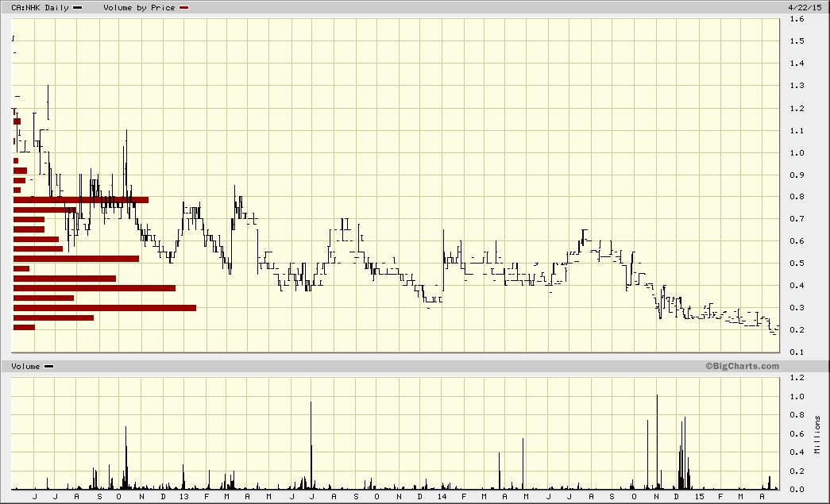Select the Volume by Price legend text

(139, 7)
